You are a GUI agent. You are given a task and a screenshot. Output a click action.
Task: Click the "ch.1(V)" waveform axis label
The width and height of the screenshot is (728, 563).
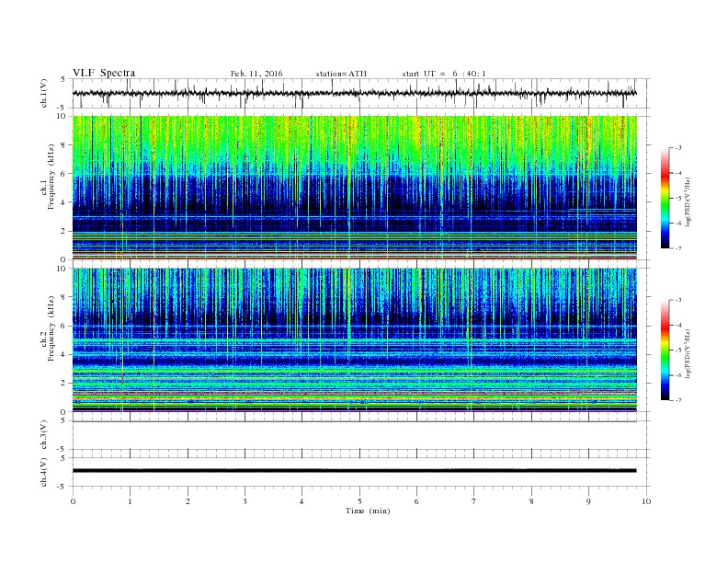(44, 94)
